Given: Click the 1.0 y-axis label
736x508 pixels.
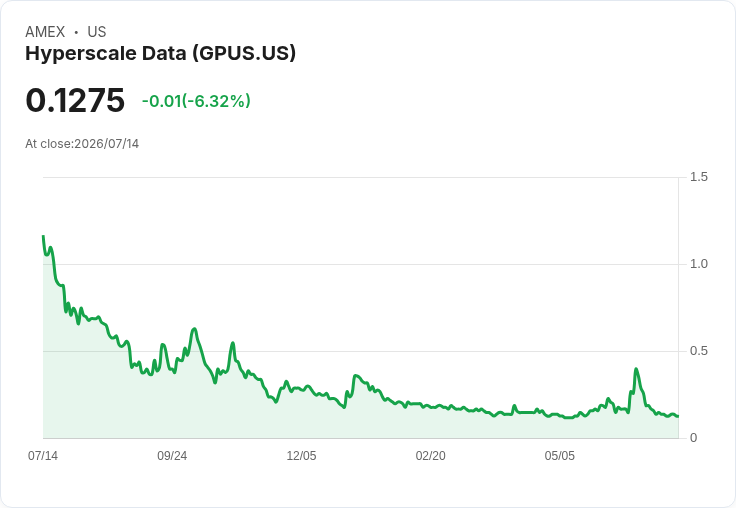Looking at the screenshot, I should click(698, 264).
